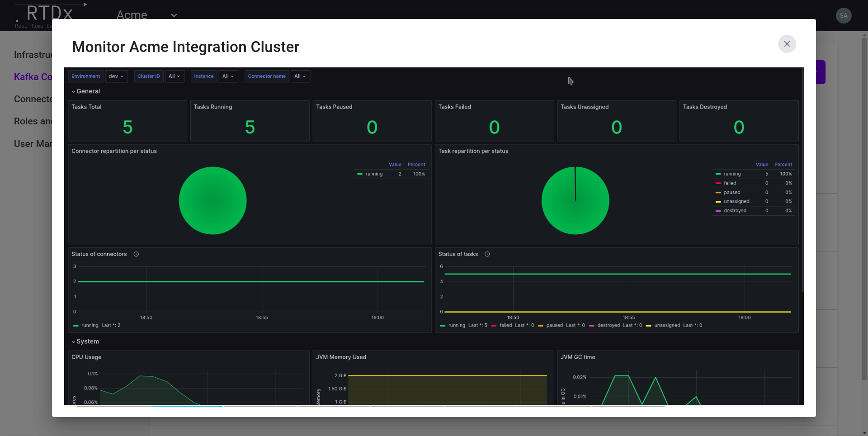Viewport: 868px width, 436px height.
Task: Open the SA user avatar menu
Action: point(843,15)
